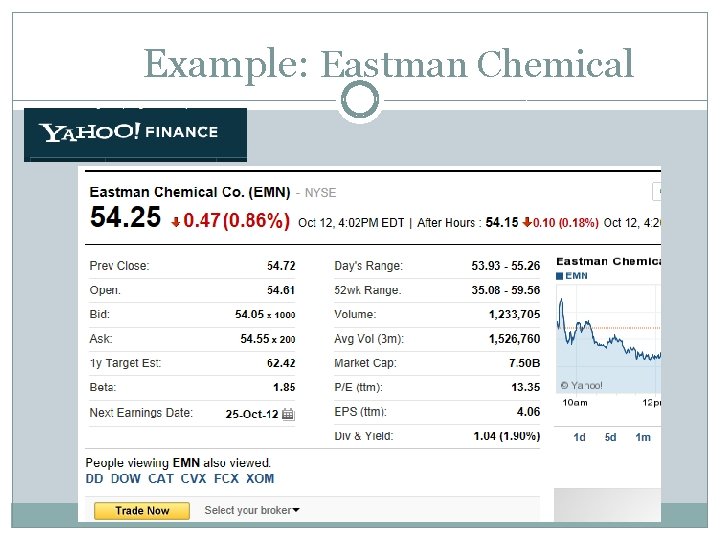
Task: Open the DD ticker link
Action: point(94,478)
